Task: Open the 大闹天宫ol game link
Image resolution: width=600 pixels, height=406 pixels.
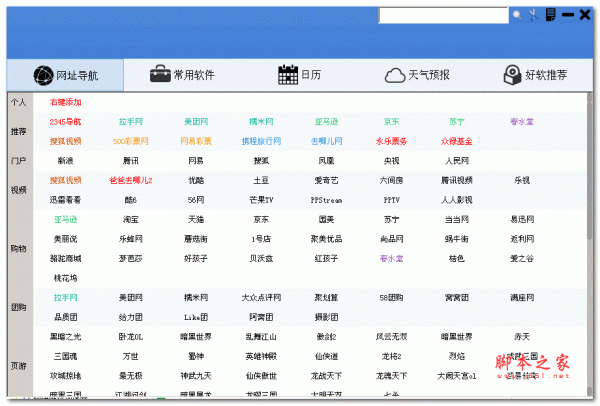Action: coord(457,376)
